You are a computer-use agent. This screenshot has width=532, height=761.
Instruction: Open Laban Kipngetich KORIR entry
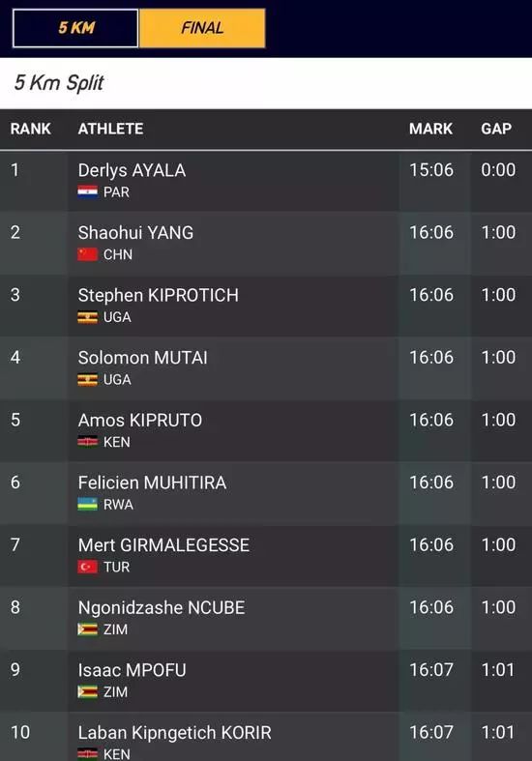coord(175,733)
